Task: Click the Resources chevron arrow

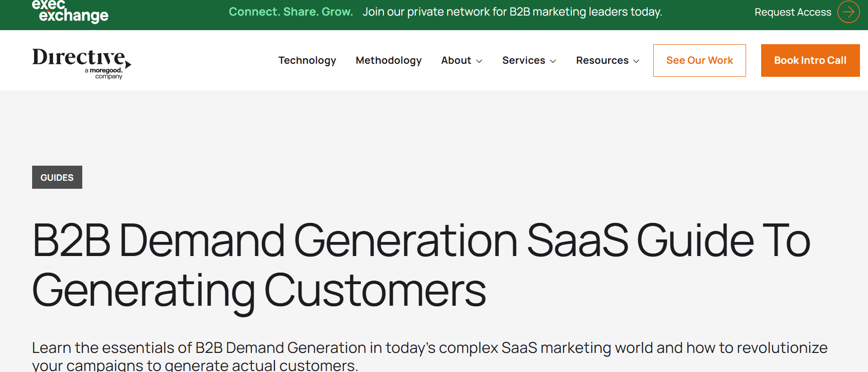Action: 636,61
